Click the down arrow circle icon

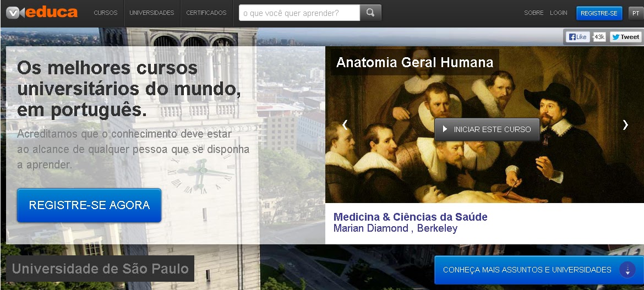pos(627,270)
